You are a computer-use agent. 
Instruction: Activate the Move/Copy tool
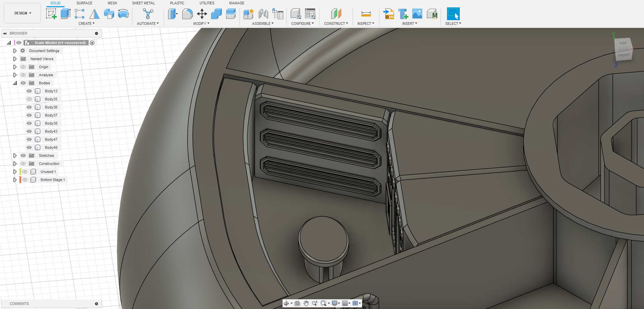[202, 14]
